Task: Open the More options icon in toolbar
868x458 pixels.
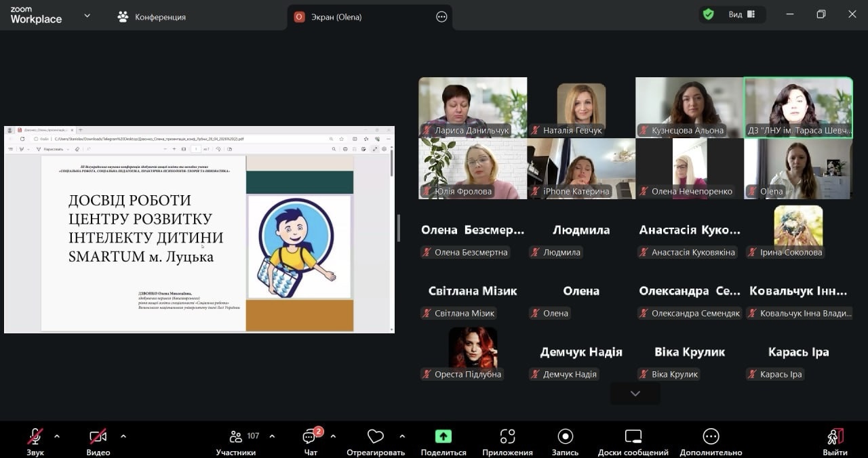Action: click(x=711, y=436)
